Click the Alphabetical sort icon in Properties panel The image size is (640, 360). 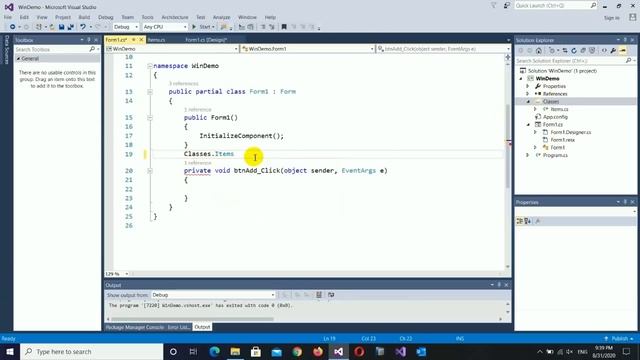point(528,221)
